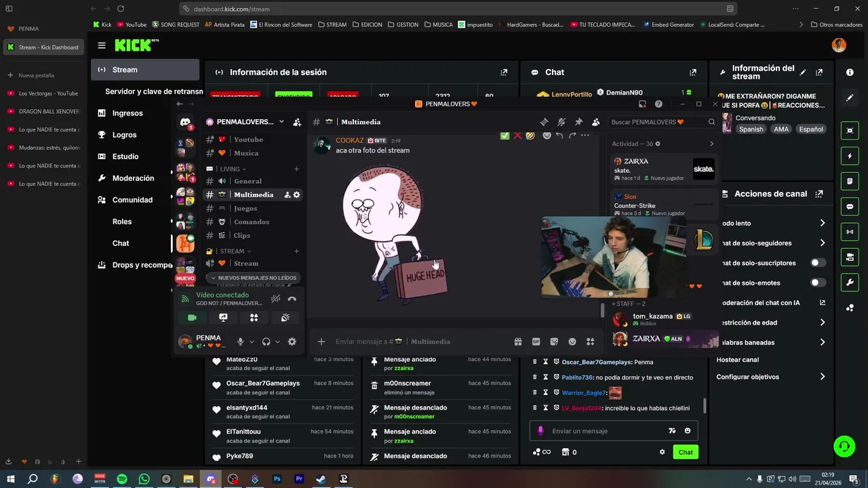Open the Discord gift icon in message bar
This screenshot has width=868, height=488.
point(518,342)
